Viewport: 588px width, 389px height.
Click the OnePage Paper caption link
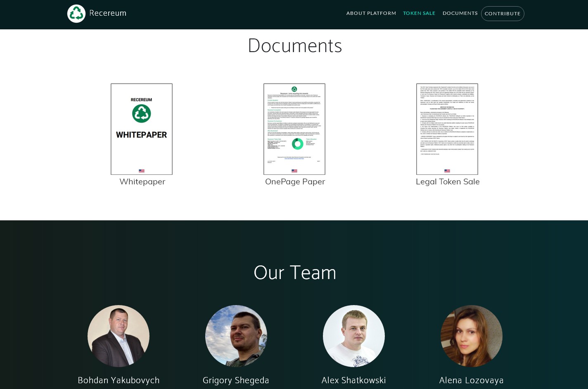click(x=295, y=181)
